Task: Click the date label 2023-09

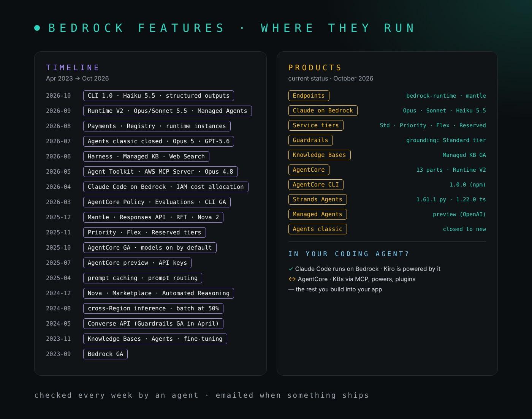Action: click(59, 354)
